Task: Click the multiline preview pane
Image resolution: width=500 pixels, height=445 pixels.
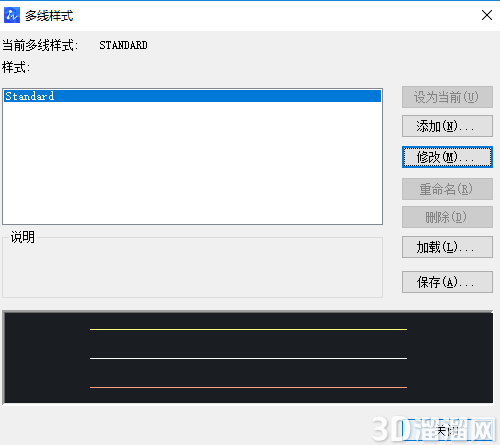Action: pyautogui.click(x=248, y=357)
